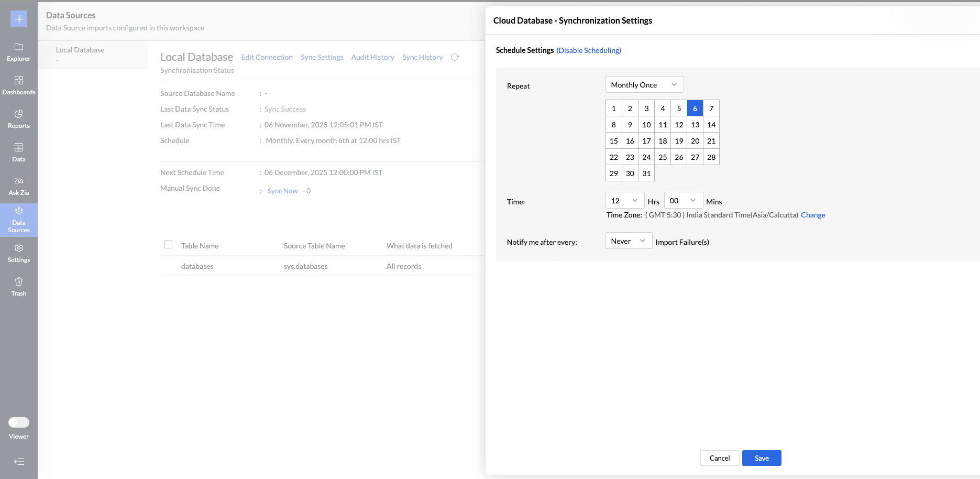Open Explorer from the sidebar
The width and height of the screenshot is (980, 479).
(x=19, y=52)
